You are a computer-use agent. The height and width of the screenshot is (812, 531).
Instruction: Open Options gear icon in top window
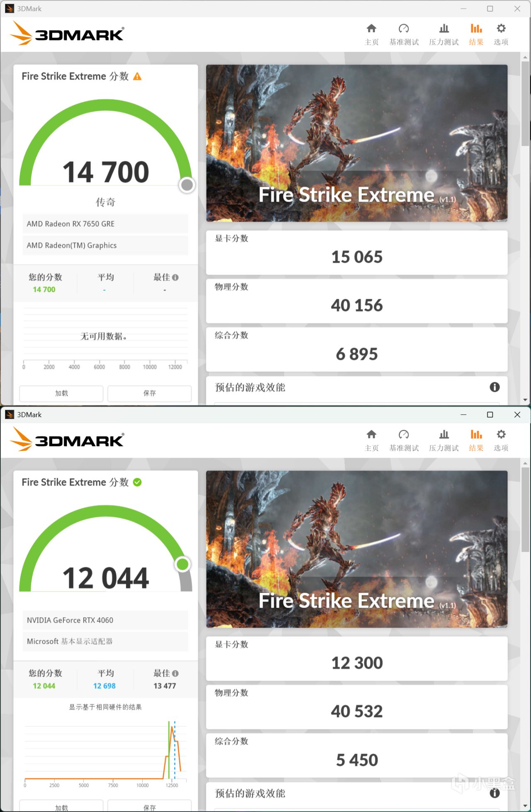(x=501, y=28)
